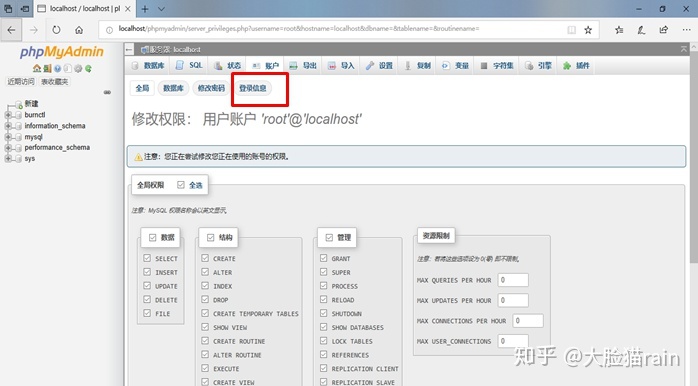Expand the mysql database node
Image resolution: width=698 pixels, height=386 pixels.
click(8, 137)
